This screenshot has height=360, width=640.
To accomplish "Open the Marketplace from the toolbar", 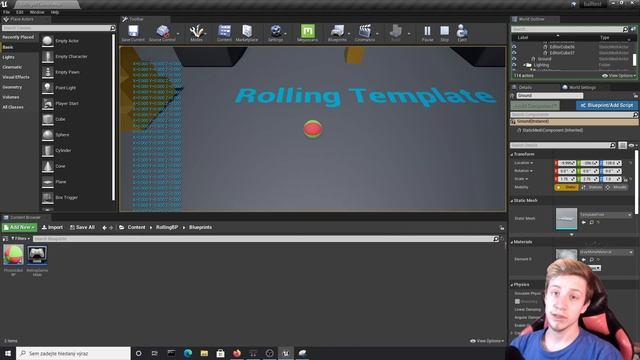I will click(247, 33).
